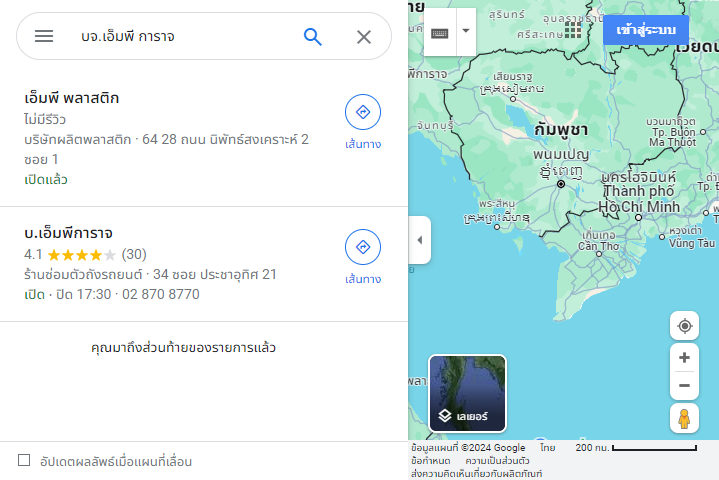Open the keyboard input tool

tap(439, 33)
